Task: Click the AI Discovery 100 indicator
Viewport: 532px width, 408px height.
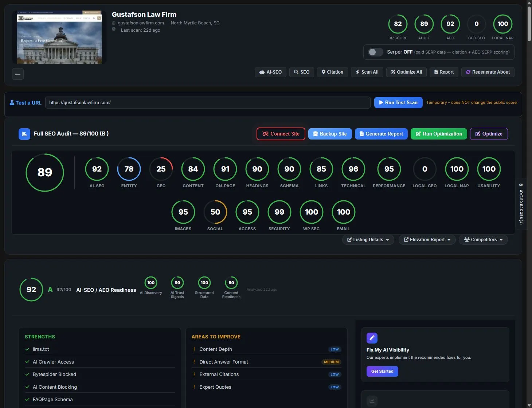Action: point(151,283)
